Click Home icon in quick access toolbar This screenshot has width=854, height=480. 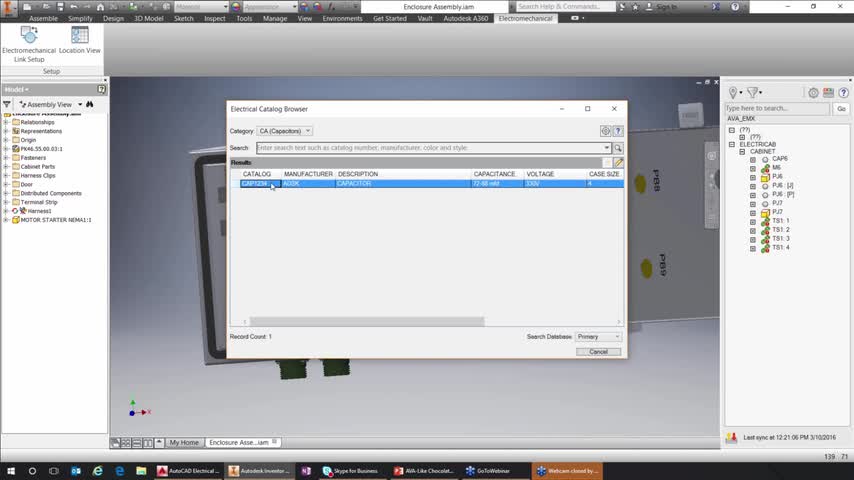(x=100, y=7)
